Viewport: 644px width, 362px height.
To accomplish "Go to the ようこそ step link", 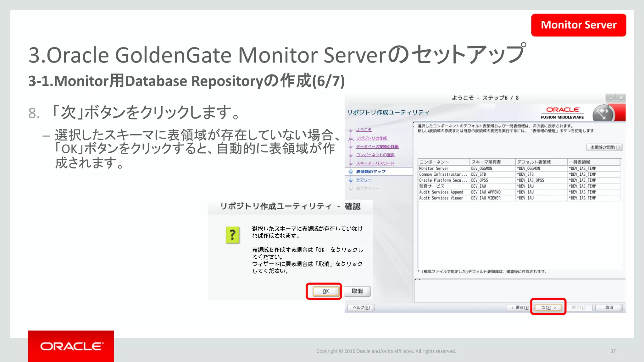I will point(364,129).
